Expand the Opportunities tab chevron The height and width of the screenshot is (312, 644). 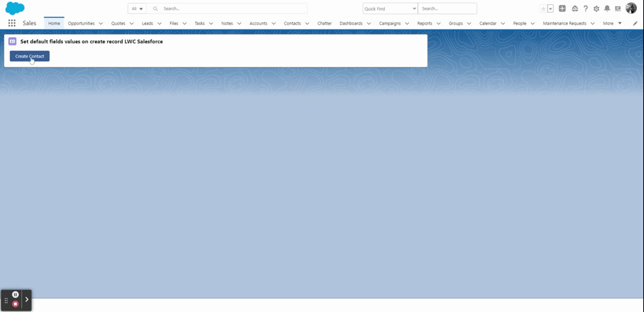[101, 24]
